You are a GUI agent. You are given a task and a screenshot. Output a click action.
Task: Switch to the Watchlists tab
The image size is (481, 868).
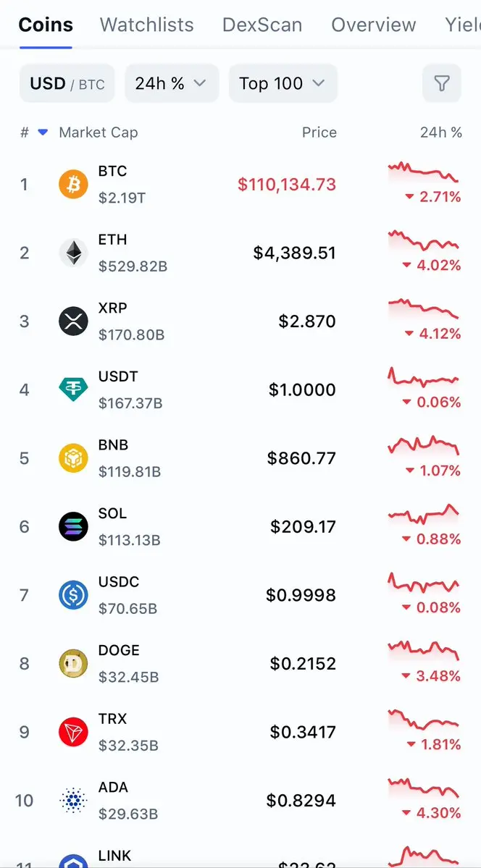tap(147, 25)
